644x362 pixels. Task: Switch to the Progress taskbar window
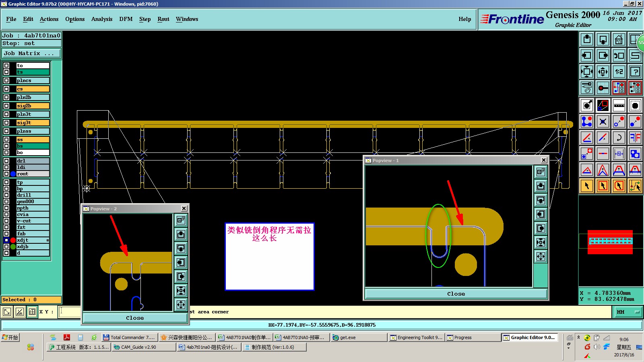click(473, 337)
